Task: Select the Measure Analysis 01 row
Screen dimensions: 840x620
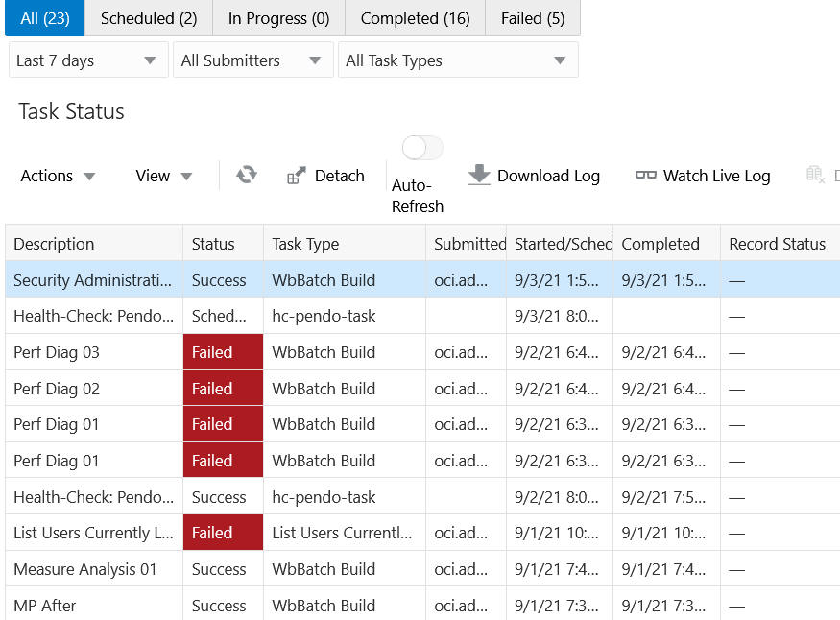Action: click(422, 568)
